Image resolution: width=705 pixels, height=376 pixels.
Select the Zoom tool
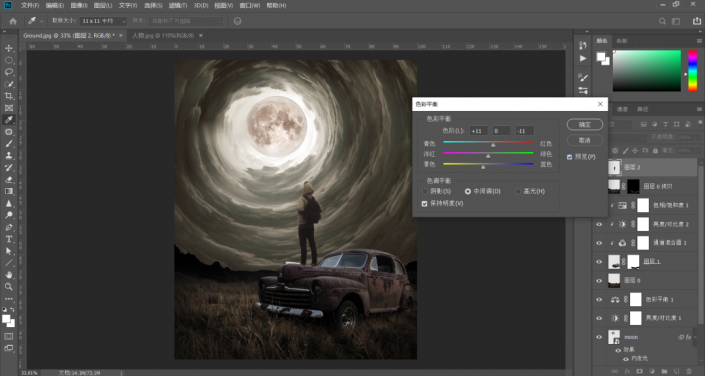(x=9, y=286)
